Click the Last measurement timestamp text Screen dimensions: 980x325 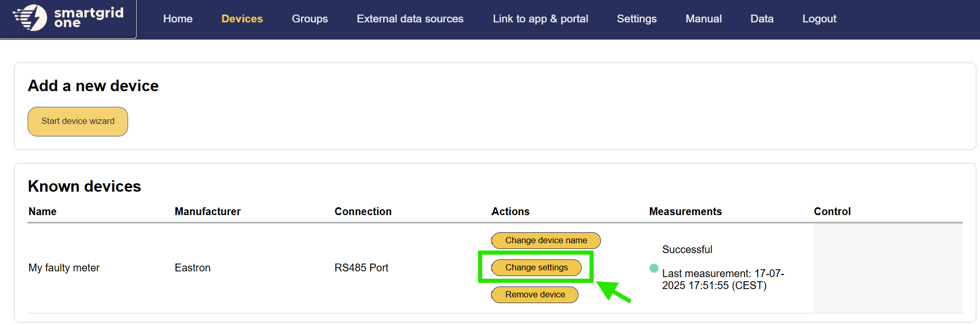point(722,280)
